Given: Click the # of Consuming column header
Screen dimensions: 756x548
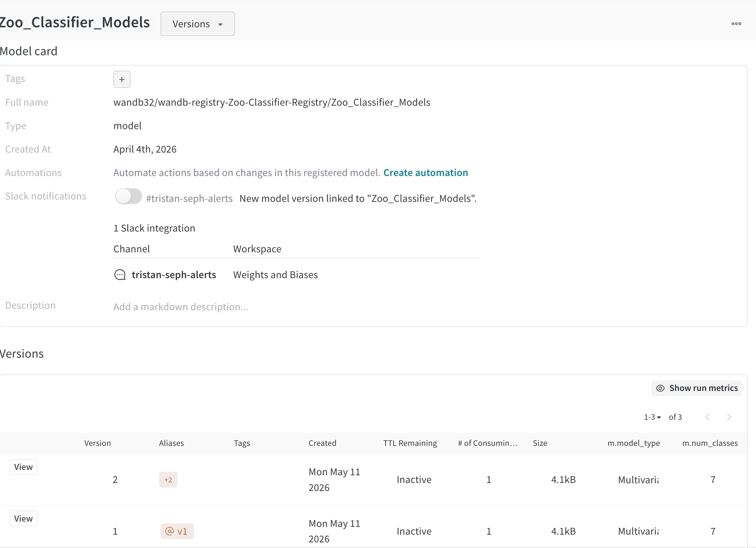Looking at the screenshot, I should (488, 443).
